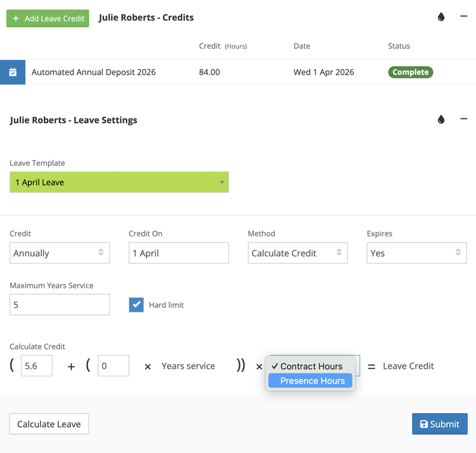The width and height of the screenshot is (476, 453).
Task: Click the Credit column header
Action: pyautogui.click(x=223, y=46)
